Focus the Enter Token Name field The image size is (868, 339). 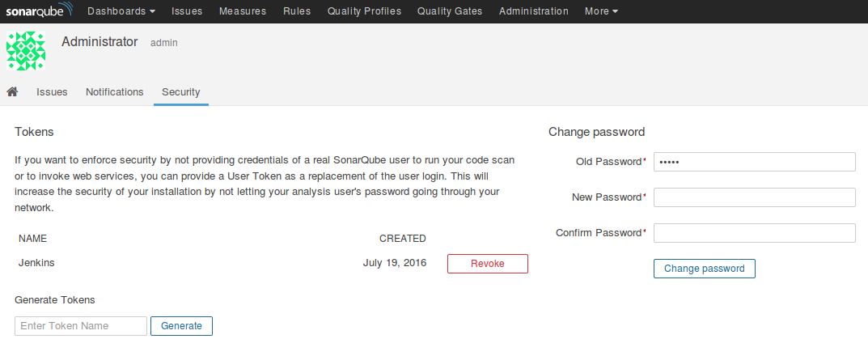(81, 326)
